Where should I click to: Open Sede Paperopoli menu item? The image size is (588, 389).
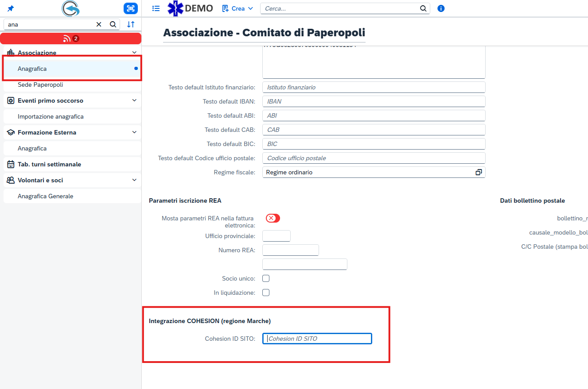(40, 85)
